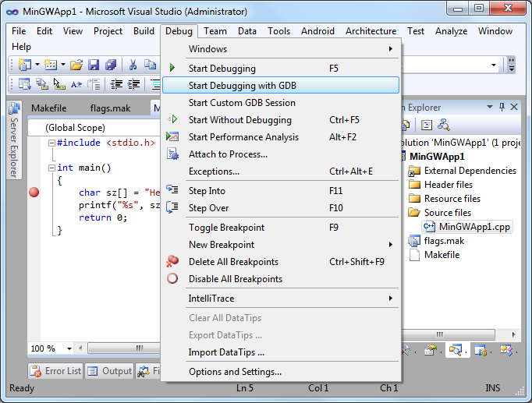Choose Delete All Breakpoints

coord(281,262)
